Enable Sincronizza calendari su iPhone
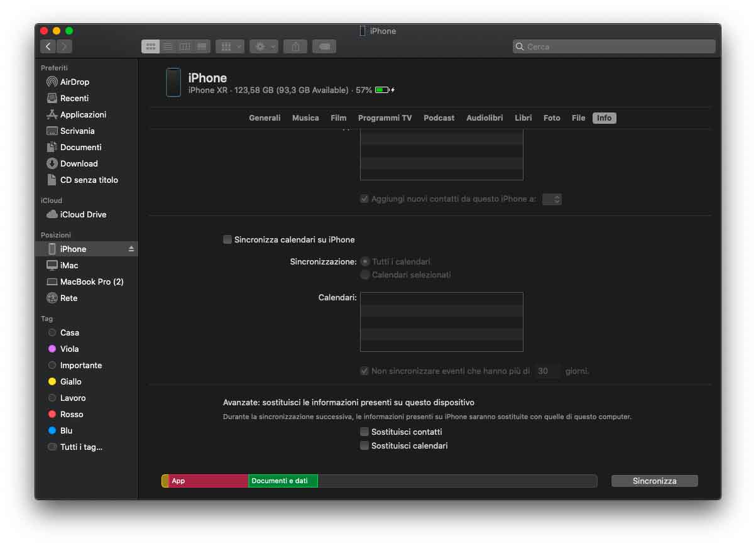The image size is (756, 546). tap(227, 239)
